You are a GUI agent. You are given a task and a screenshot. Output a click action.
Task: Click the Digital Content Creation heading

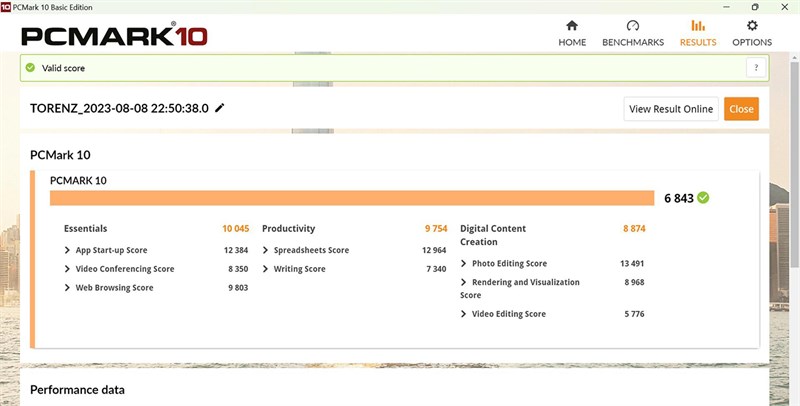[x=493, y=235]
